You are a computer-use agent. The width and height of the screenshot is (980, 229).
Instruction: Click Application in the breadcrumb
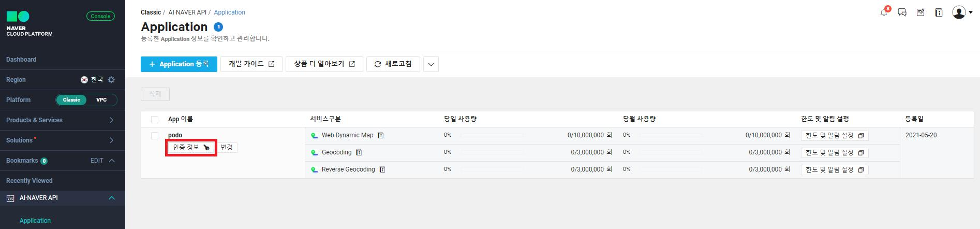pos(230,12)
